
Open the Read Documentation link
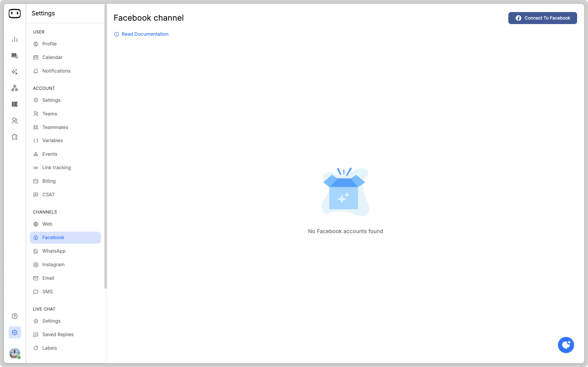click(x=145, y=34)
